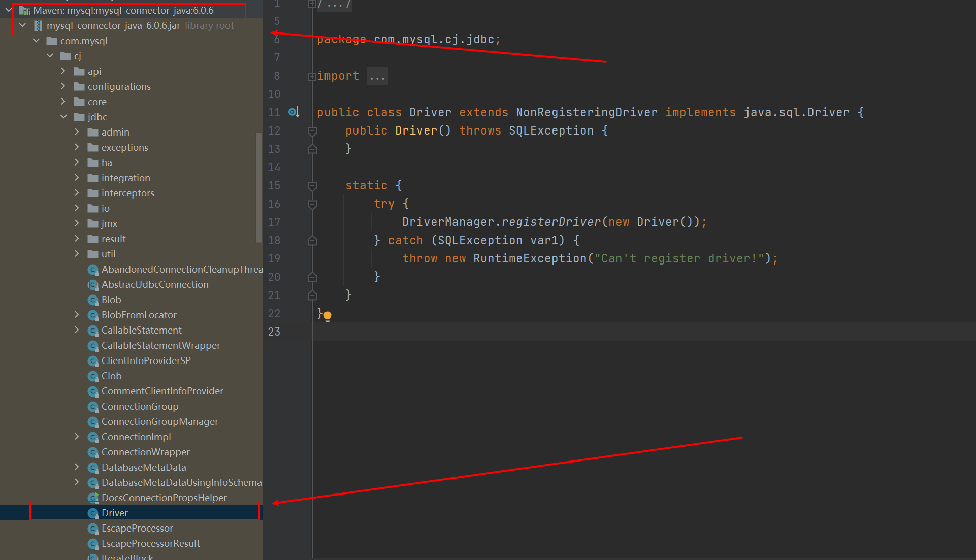Expand the configurations package folder
The width and height of the screenshot is (976, 560).
63,86
